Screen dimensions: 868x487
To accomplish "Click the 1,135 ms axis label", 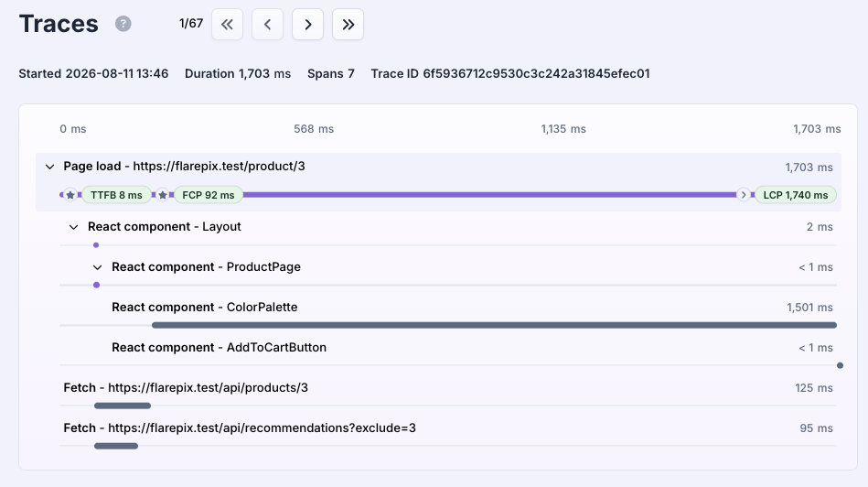I will coord(563,129).
